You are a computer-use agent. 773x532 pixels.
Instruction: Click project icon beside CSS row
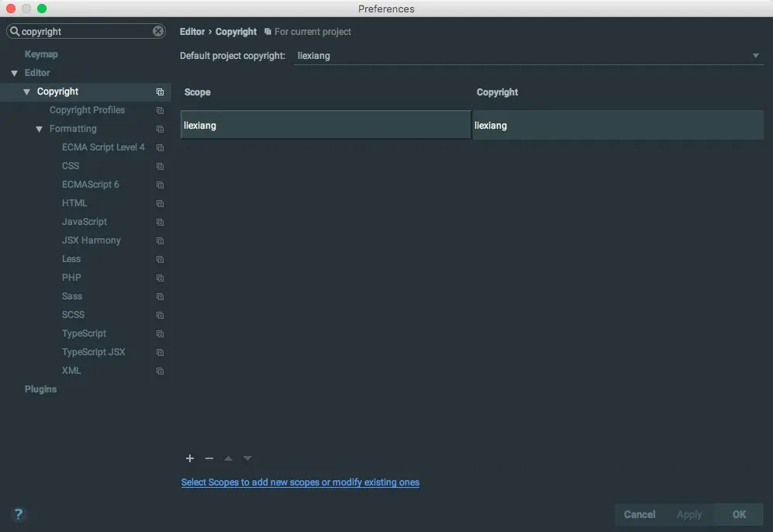click(160, 166)
